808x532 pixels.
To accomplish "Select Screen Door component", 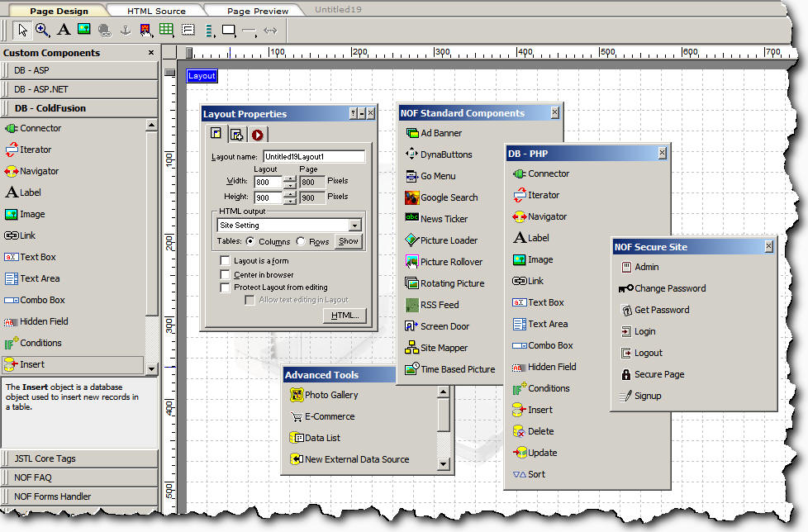I will (x=438, y=326).
